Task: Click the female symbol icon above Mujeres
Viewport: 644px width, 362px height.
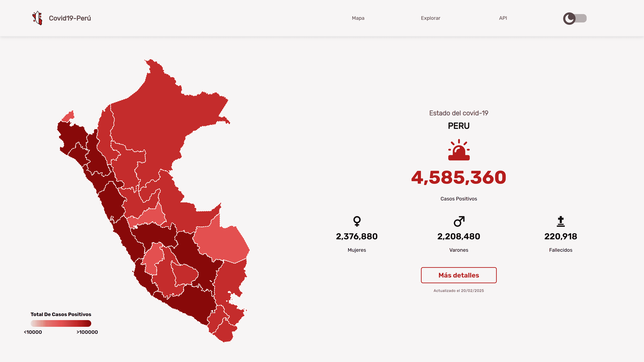Action: pos(357,221)
